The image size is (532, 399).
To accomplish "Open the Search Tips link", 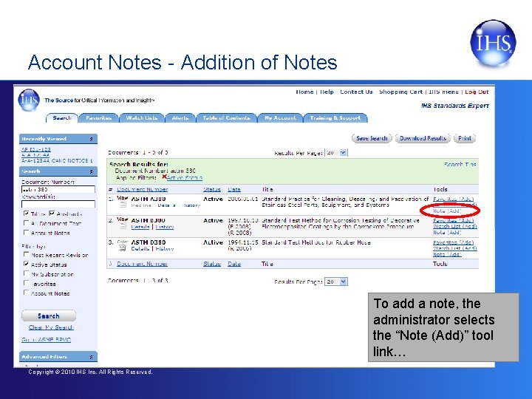I will point(460,164).
